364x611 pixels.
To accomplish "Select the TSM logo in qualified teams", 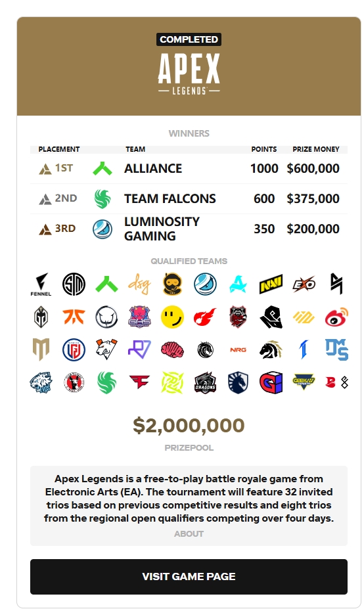I will tap(74, 284).
